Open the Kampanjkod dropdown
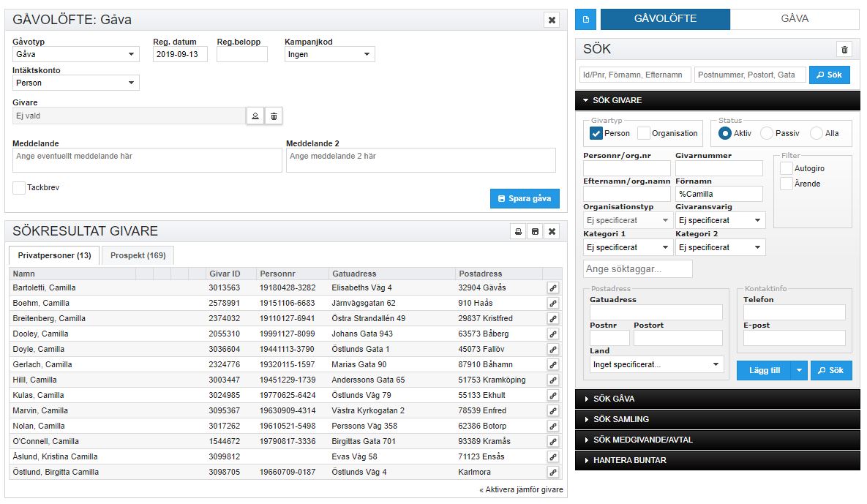 pos(329,54)
